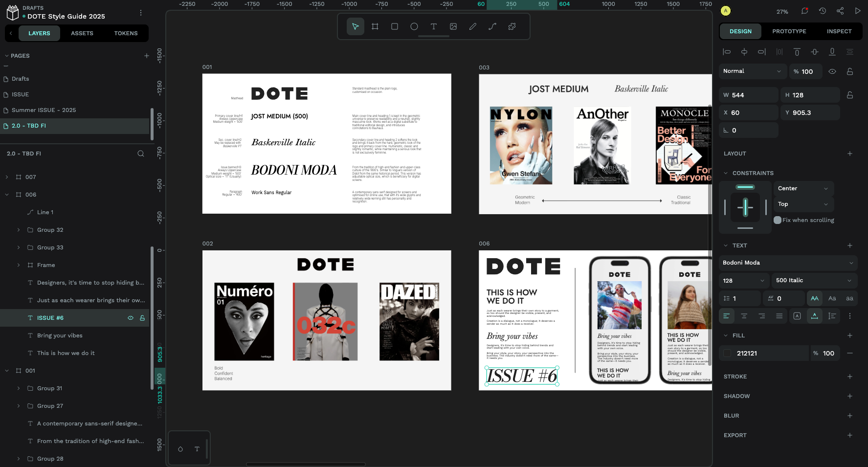
Task: Start the presentation play button
Action: coord(858,11)
